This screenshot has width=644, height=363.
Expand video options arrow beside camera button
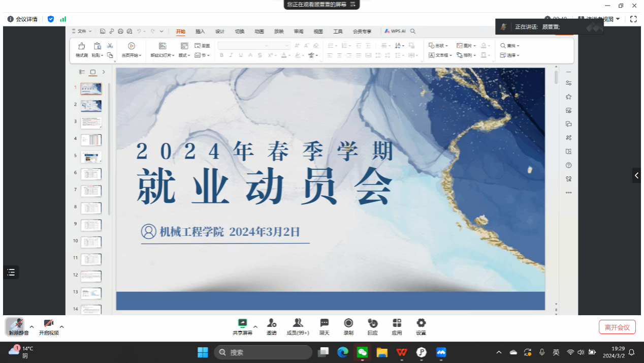(x=62, y=326)
